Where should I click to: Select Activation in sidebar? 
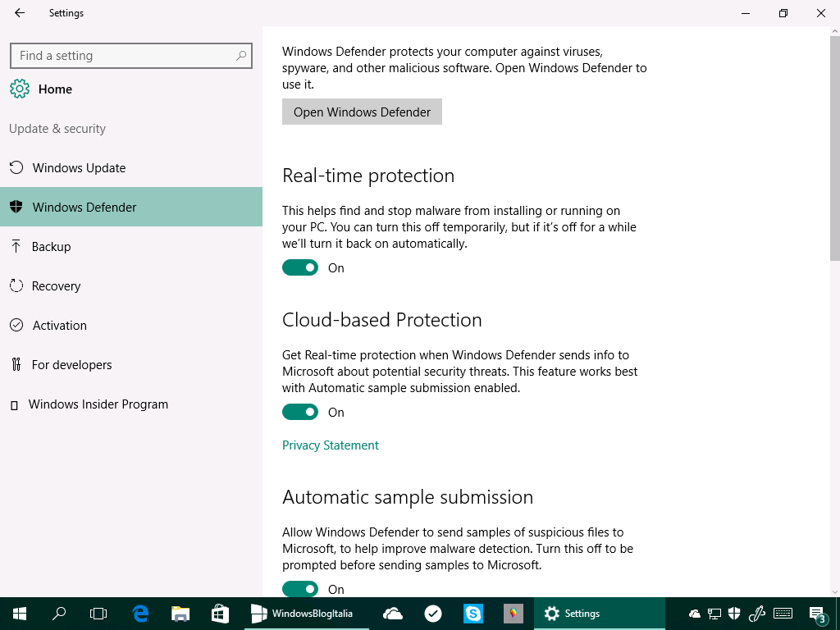click(x=131, y=325)
